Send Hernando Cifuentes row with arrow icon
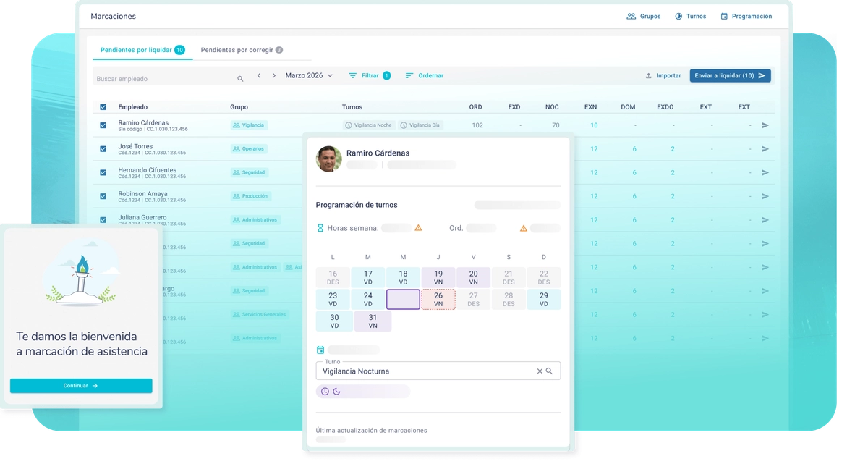 [x=765, y=172]
